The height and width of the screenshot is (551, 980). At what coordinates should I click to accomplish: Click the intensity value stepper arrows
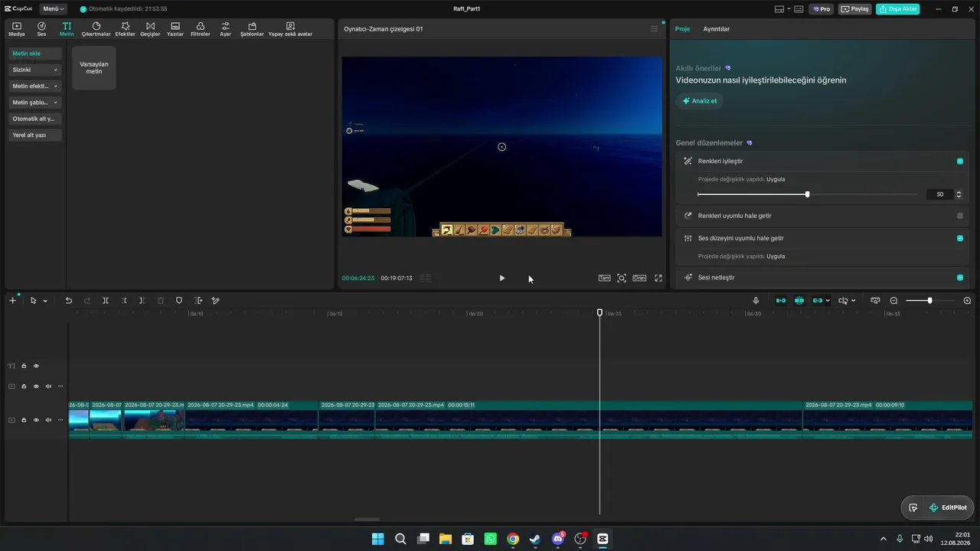click(x=959, y=194)
